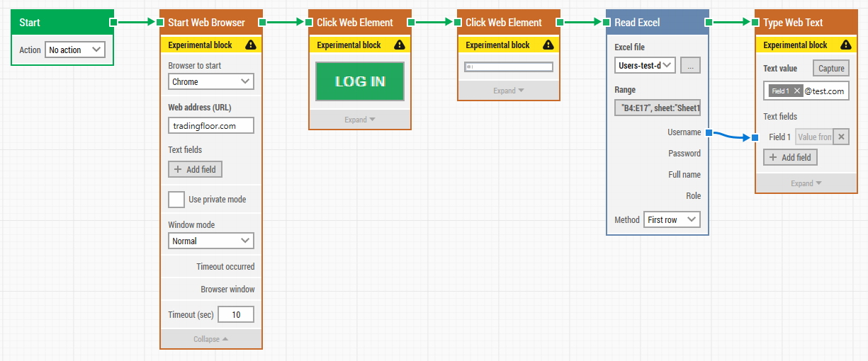
Task: Expand the Type Web Text block
Action: (x=806, y=183)
